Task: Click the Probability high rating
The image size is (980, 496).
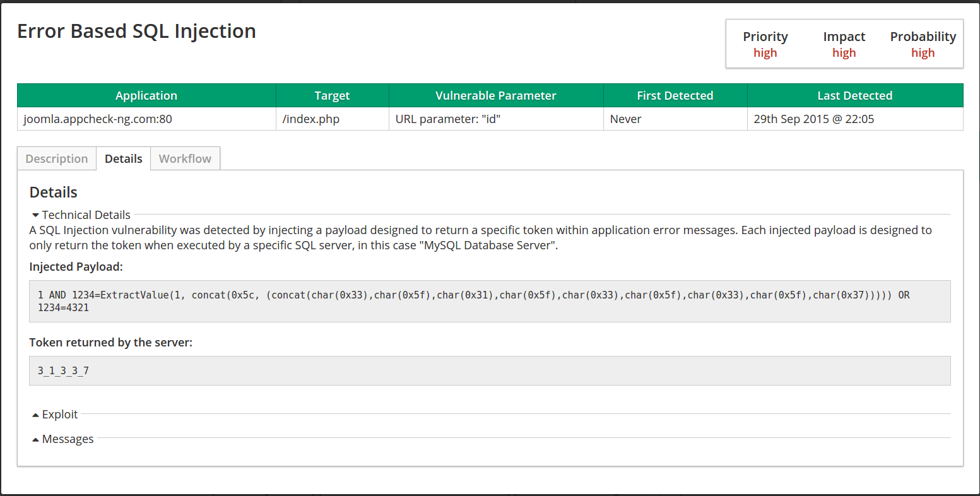Action: point(923,53)
